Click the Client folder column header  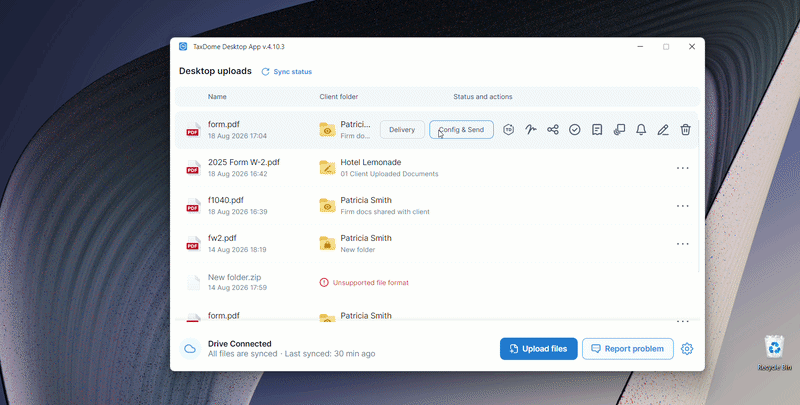tap(339, 96)
